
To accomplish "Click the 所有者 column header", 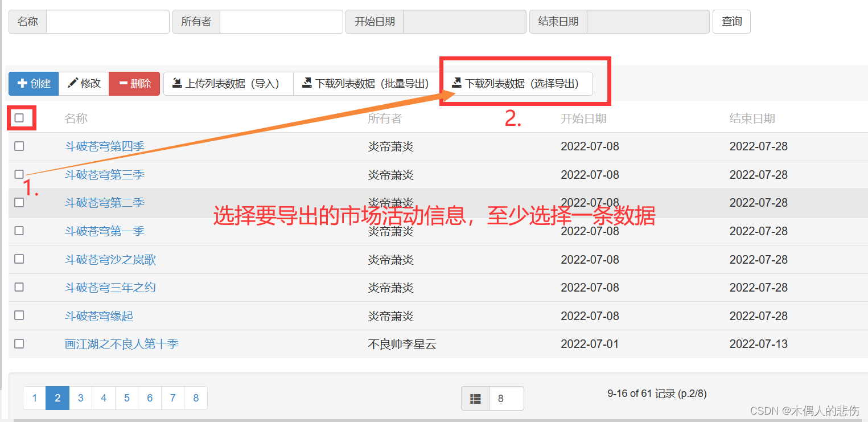I will (385, 118).
